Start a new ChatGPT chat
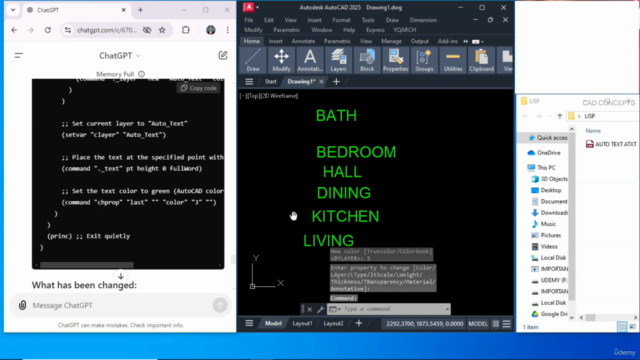 click(x=223, y=56)
